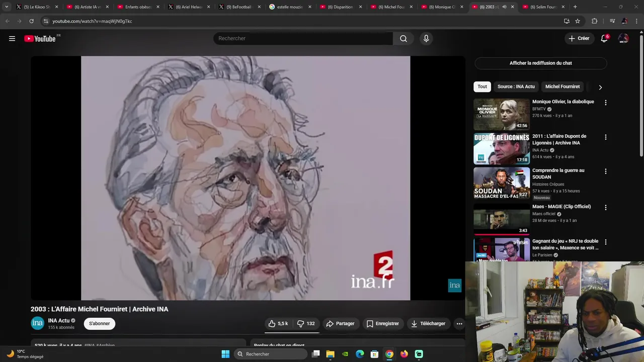644x362 pixels.
Task: Open Microsoft Store from the taskbar
Action: (x=374, y=354)
